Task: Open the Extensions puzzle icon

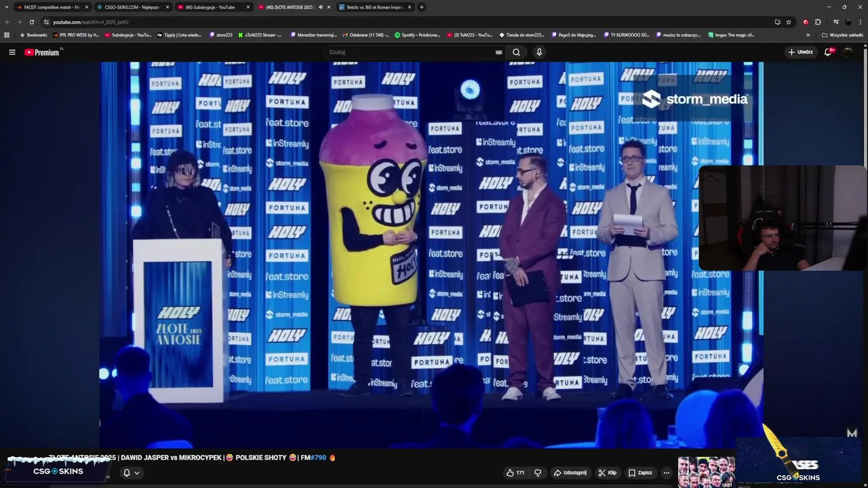Action: coord(818,22)
